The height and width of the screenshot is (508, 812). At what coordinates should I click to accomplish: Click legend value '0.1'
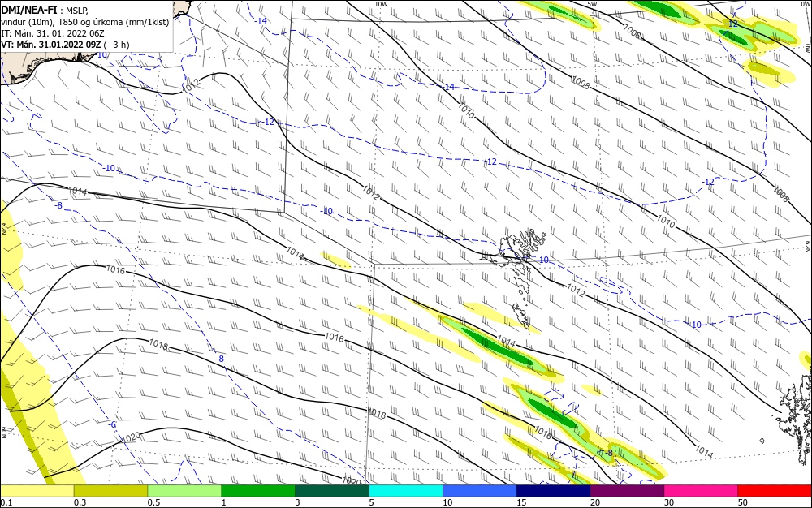[x=6, y=502]
